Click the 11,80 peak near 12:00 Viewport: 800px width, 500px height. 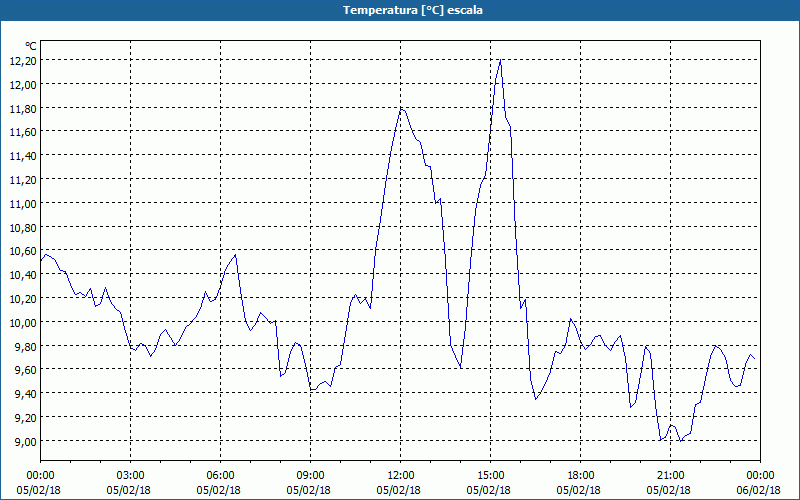coord(402,109)
